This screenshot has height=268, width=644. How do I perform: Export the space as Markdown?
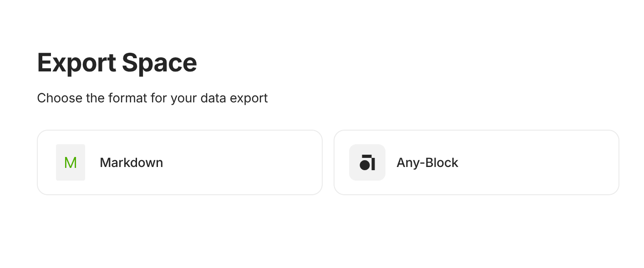[x=179, y=162]
